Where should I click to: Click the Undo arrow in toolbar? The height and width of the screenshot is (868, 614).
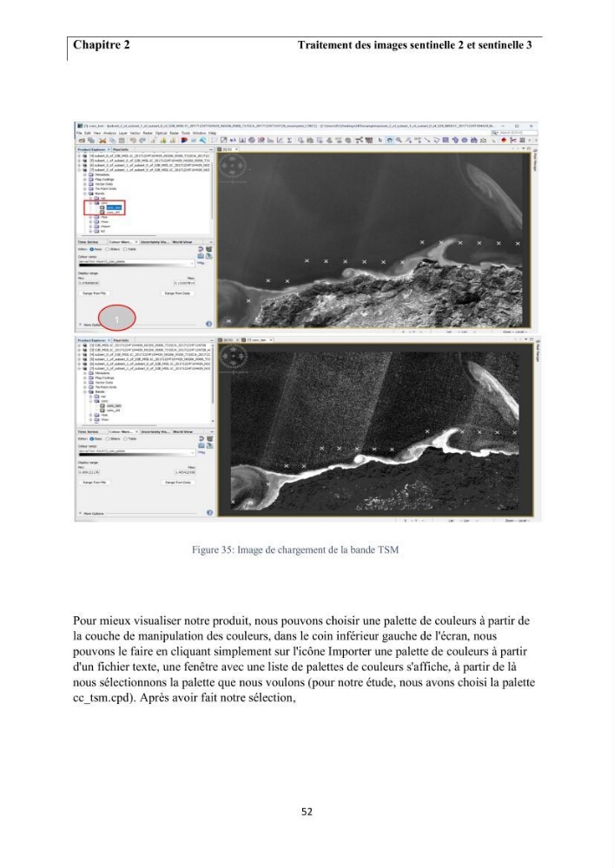pyautogui.click(x=133, y=141)
